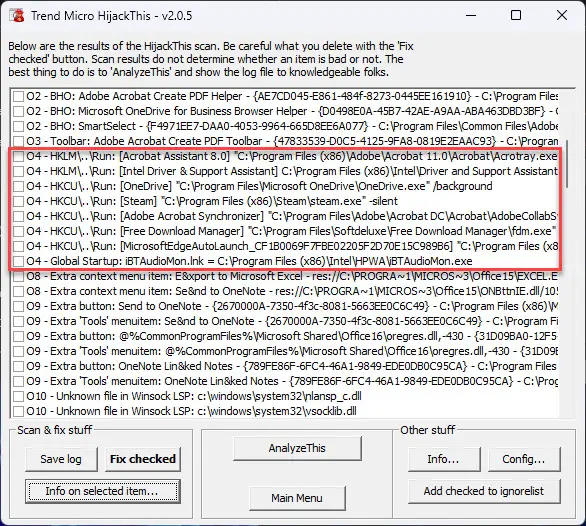Check the Acrobat Assistant 8.0 Run entry
This screenshot has width=586, height=526.
pos(18,156)
